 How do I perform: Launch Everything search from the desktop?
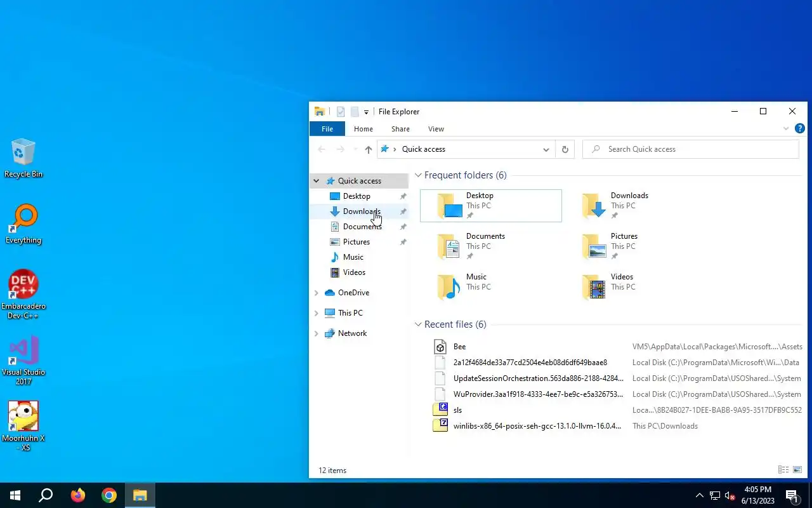[23, 224]
